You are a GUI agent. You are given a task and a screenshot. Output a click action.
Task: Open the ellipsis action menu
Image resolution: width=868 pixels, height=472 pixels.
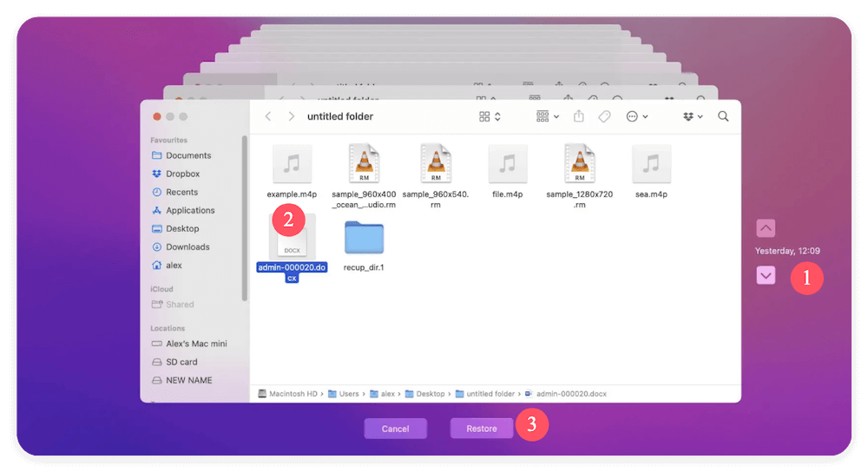coord(636,116)
